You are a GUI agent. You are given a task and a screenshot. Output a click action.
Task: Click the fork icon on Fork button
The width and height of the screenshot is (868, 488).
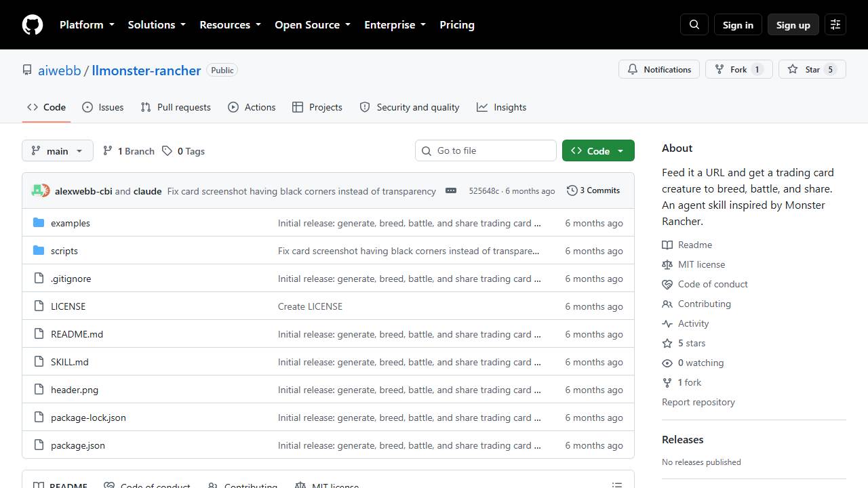(x=719, y=69)
